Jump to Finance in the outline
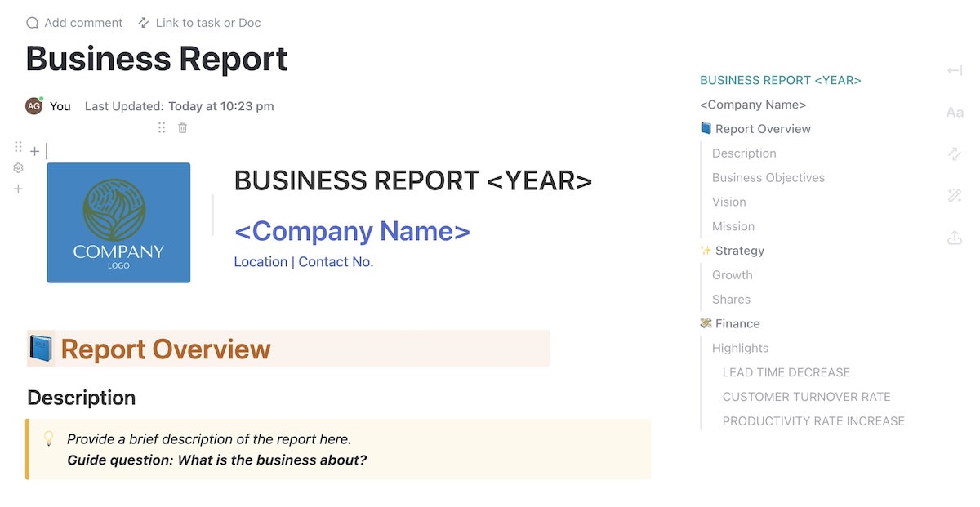Screen dimensions: 980x507 coord(737,324)
